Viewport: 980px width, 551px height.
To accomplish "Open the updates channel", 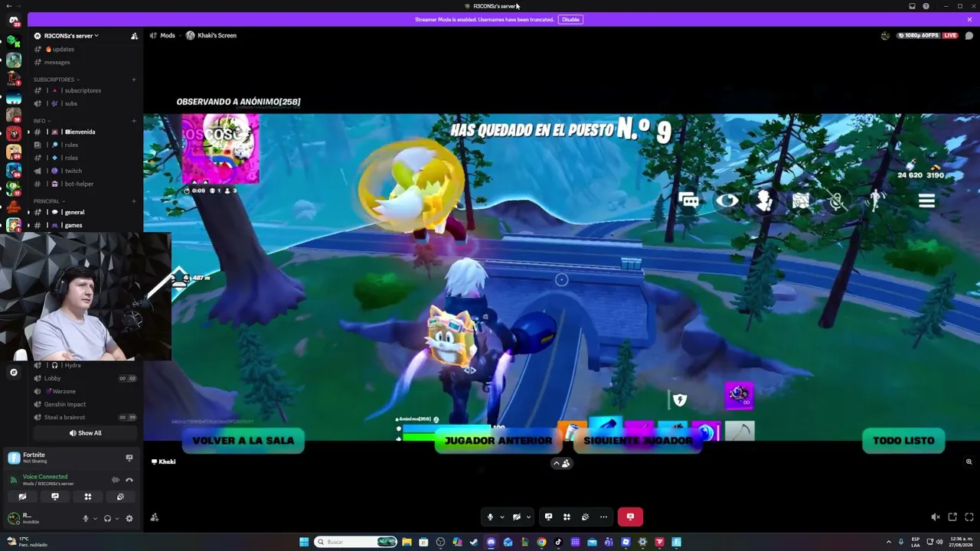I will tap(86, 49).
